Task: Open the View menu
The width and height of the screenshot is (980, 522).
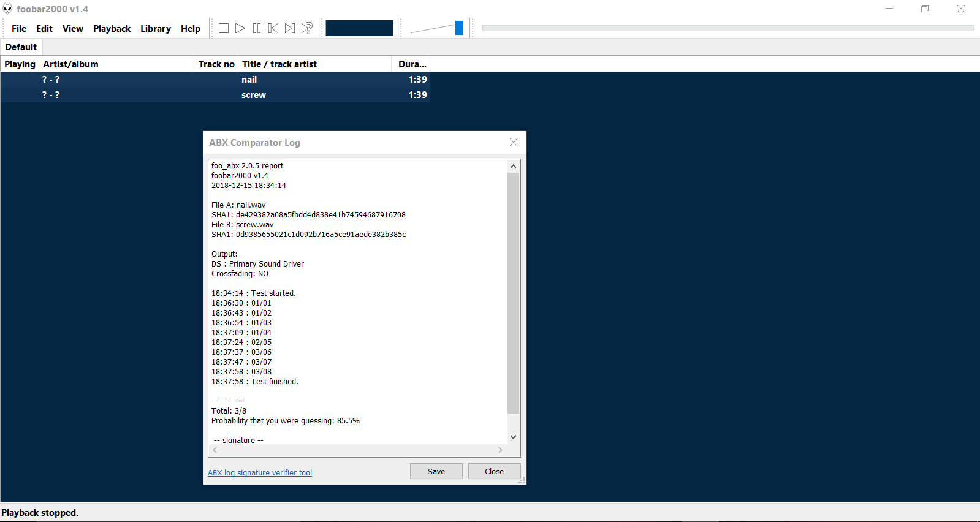Action: point(73,29)
